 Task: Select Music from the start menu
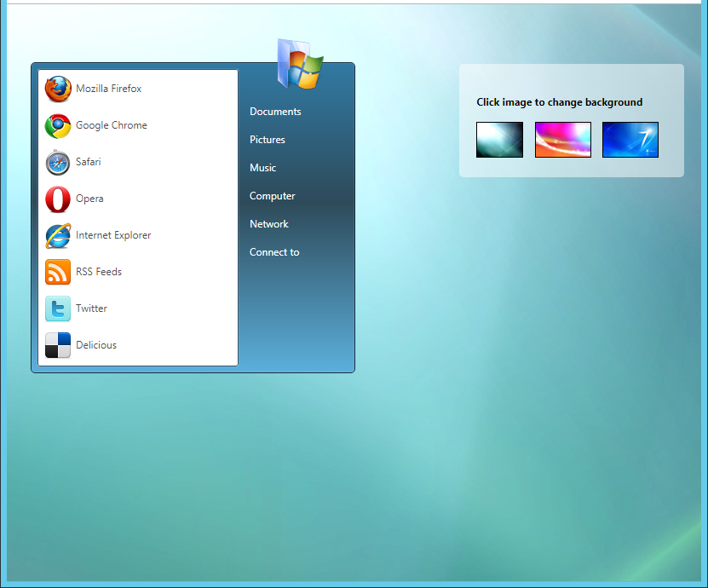coord(262,168)
